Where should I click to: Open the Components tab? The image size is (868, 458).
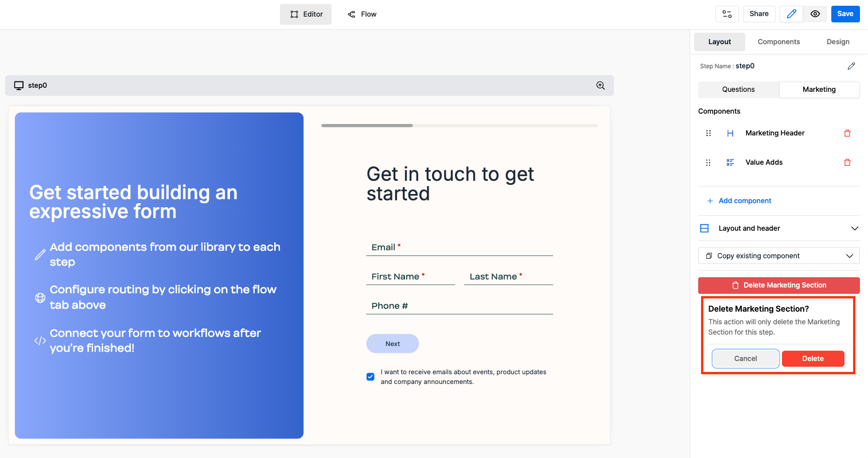[x=779, y=42]
